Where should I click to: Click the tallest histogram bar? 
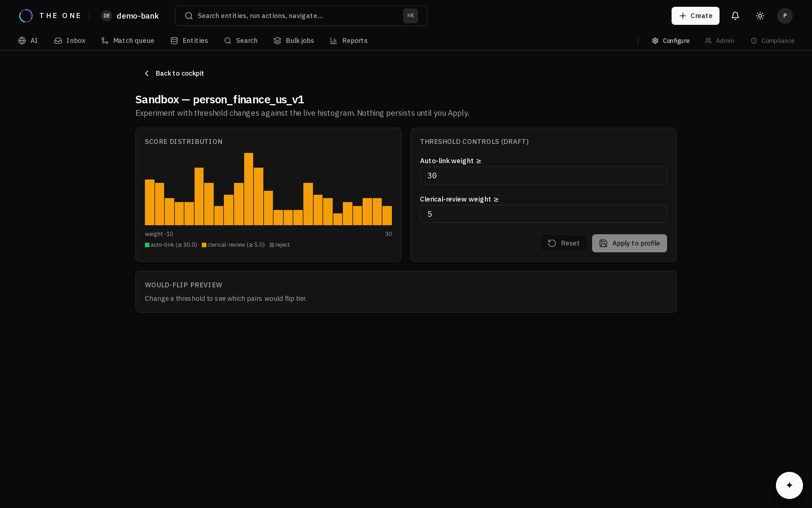pos(249,189)
